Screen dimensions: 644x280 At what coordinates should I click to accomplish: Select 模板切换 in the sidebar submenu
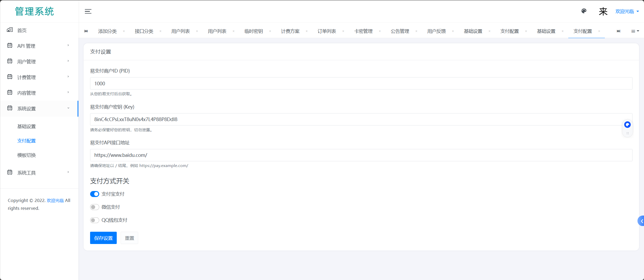26,155
